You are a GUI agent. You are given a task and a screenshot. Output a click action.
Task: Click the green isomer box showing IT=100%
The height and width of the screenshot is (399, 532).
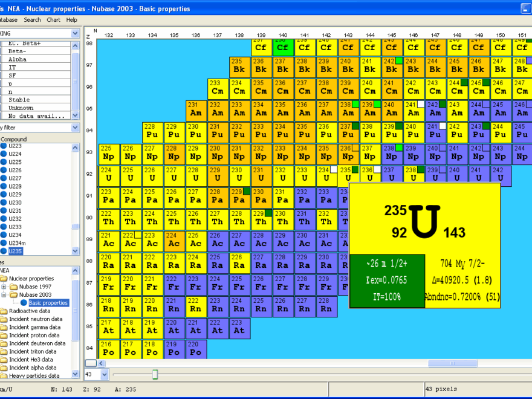coord(387,281)
